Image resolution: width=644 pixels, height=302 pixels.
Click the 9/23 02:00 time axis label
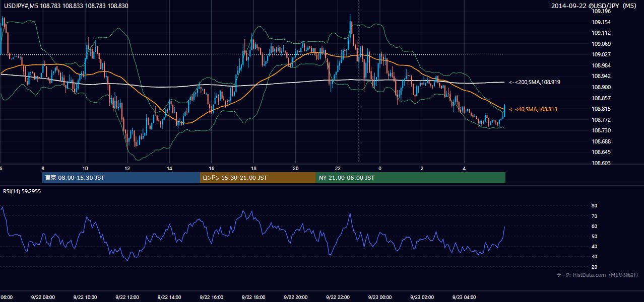(x=422, y=297)
